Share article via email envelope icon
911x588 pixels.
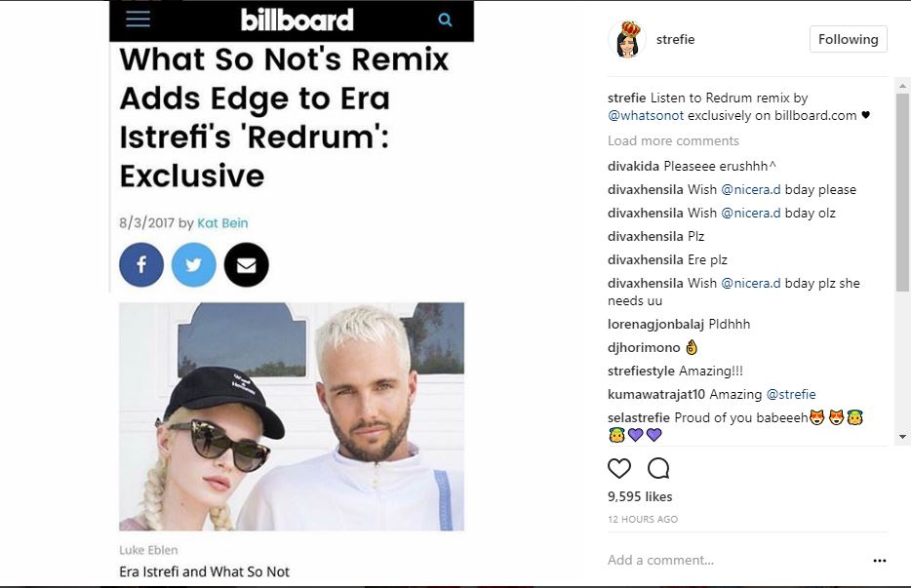(247, 265)
